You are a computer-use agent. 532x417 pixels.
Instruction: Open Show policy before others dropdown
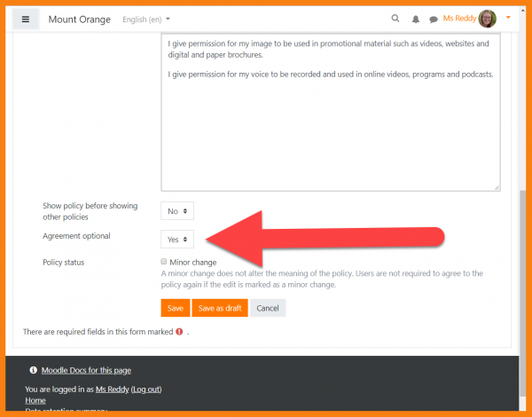(x=176, y=211)
